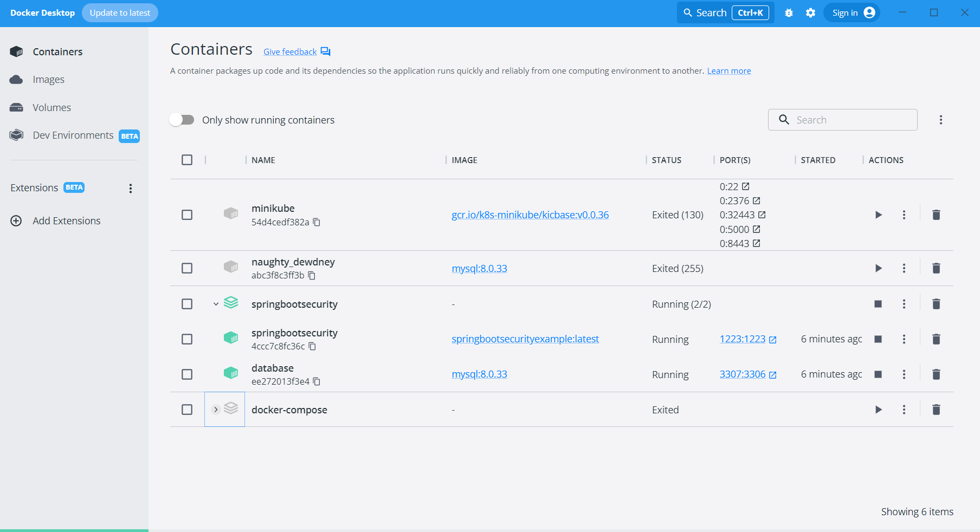The height and width of the screenshot is (532, 980).
Task: Open more options for database container
Action: click(x=904, y=374)
